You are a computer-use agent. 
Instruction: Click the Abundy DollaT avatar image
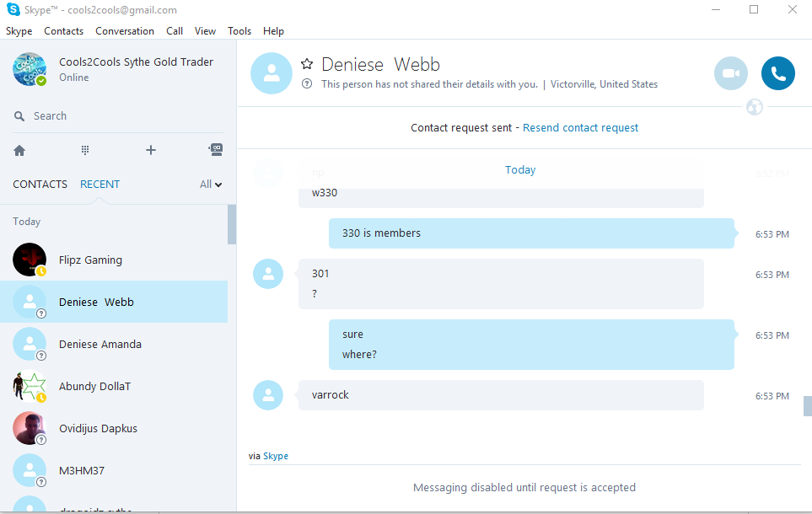pos(30,386)
